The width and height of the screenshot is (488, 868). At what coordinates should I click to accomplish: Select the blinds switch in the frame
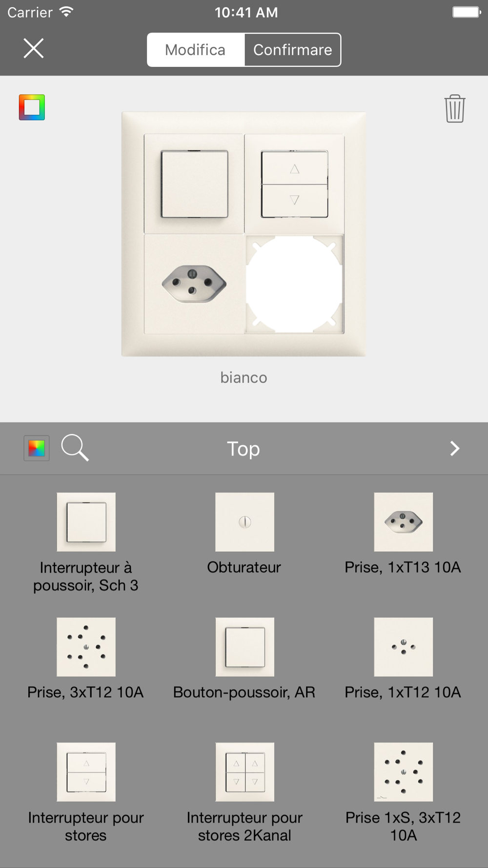click(294, 184)
